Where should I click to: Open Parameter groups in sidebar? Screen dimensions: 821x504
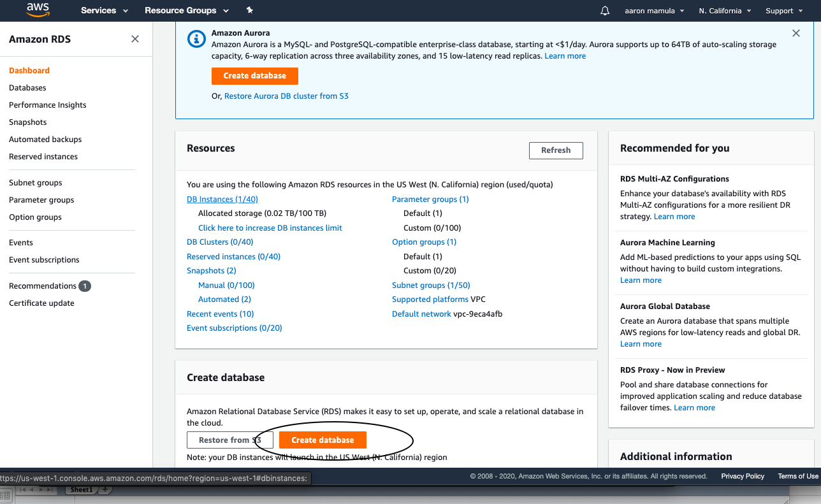(x=41, y=200)
